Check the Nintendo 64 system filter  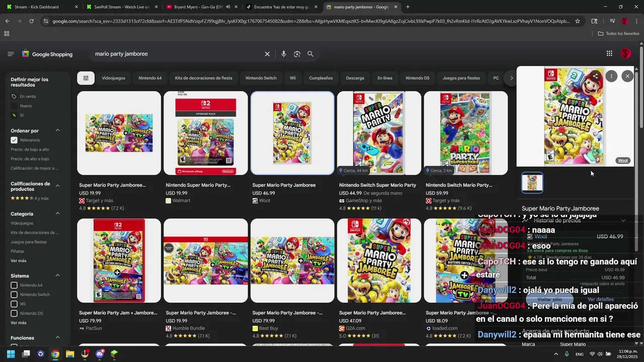click(x=14, y=285)
